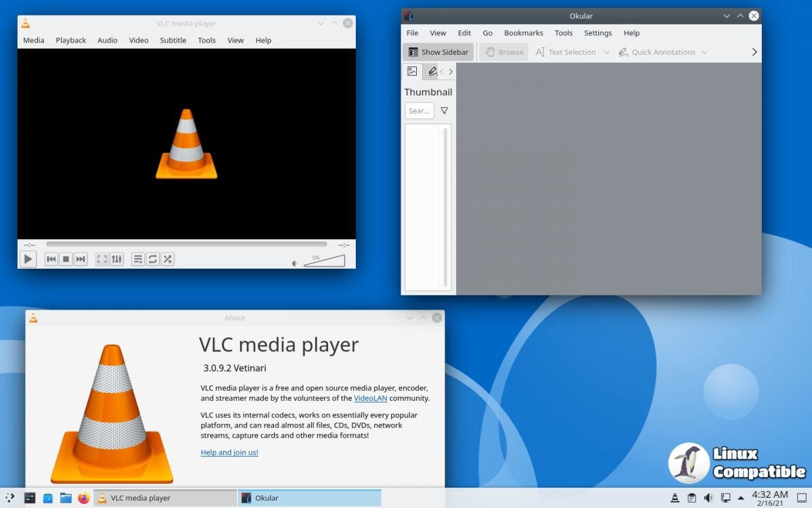
Task: Open the Subtitle menu in VLC
Action: click(173, 40)
